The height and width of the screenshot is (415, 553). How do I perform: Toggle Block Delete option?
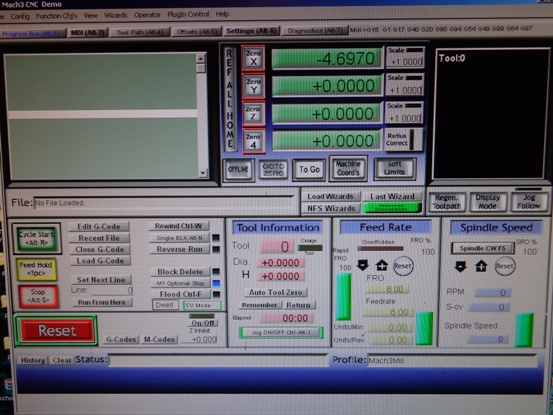coord(180,272)
